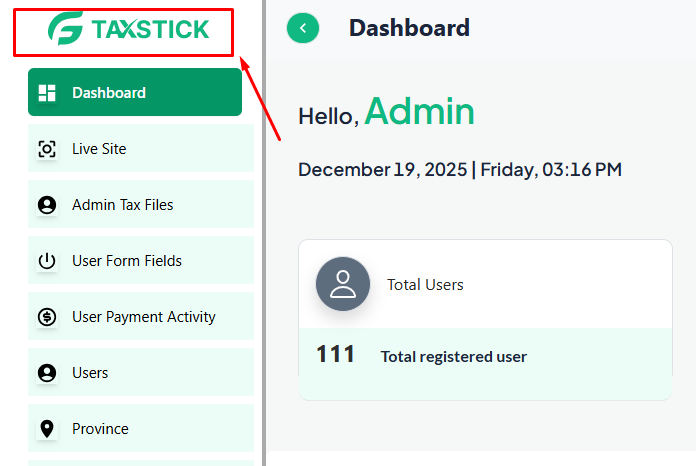Open the Dashboard menu item

[109, 93]
